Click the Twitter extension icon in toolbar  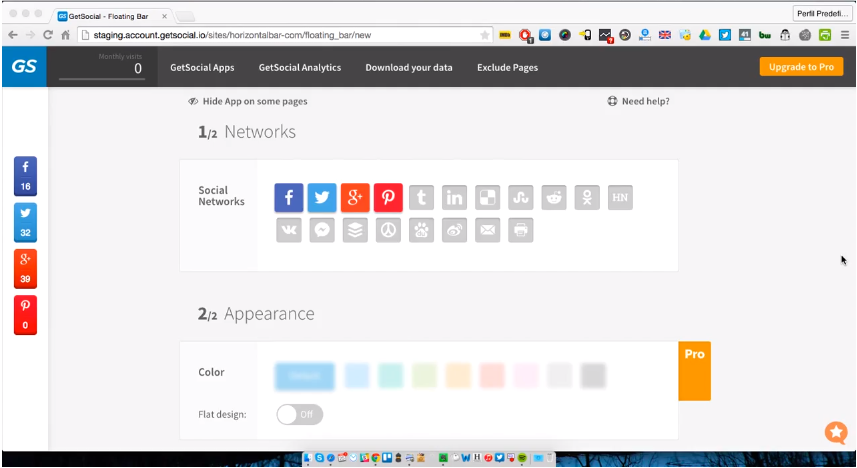click(725, 35)
